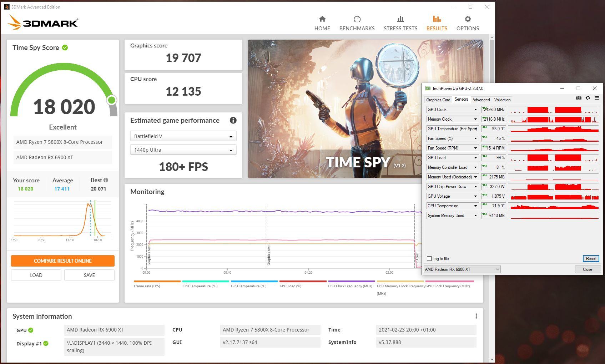The height and width of the screenshot is (364, 605).
Task: Click the 3DMark vertical scrollbar up arrow
Action: coord(492,37)
